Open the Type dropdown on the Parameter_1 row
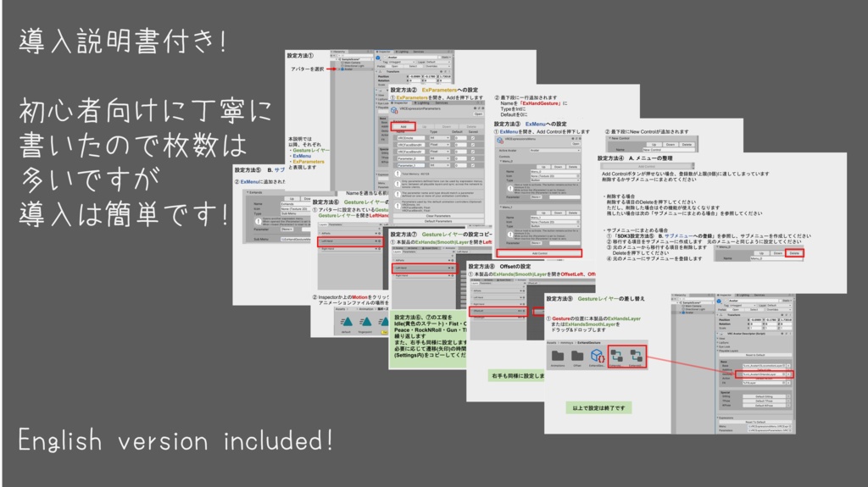This screenshot has width=868, height=487. pos(440,165)
